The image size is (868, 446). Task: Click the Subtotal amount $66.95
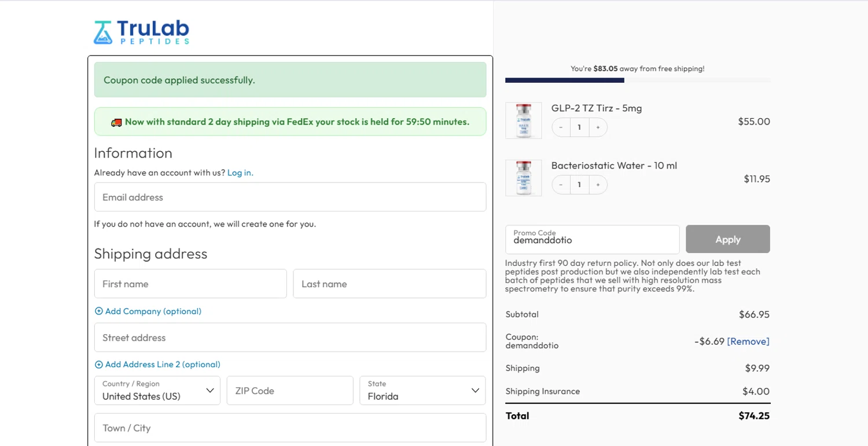[754, 315]
